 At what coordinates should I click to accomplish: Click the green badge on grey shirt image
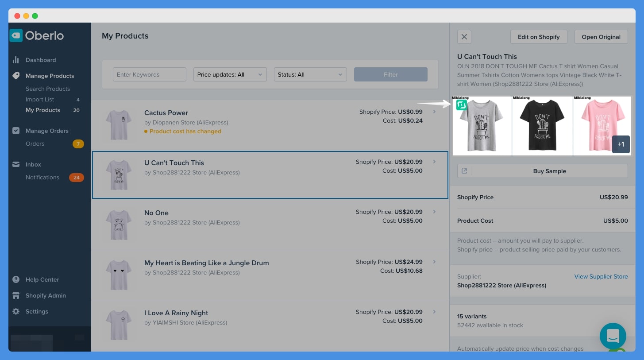click(x=462, y=105)
